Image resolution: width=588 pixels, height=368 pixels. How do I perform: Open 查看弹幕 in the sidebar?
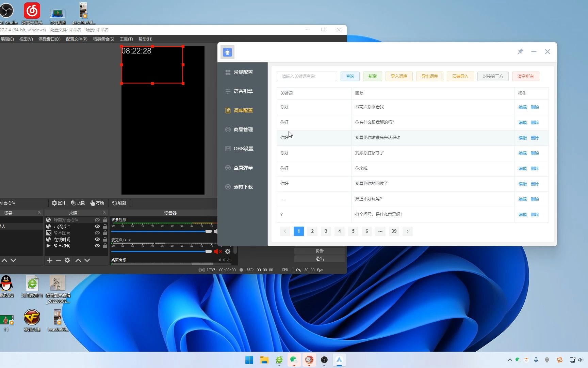(239, 168)
